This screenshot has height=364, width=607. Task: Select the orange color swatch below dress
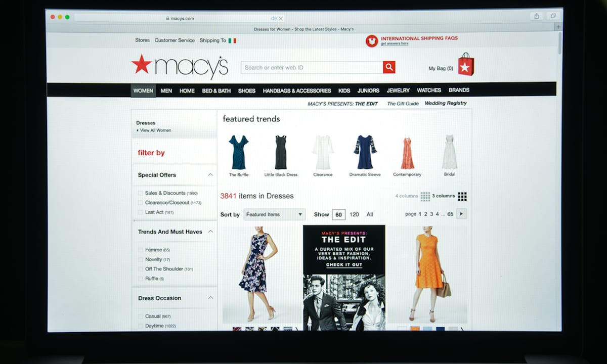pos(415,329)
